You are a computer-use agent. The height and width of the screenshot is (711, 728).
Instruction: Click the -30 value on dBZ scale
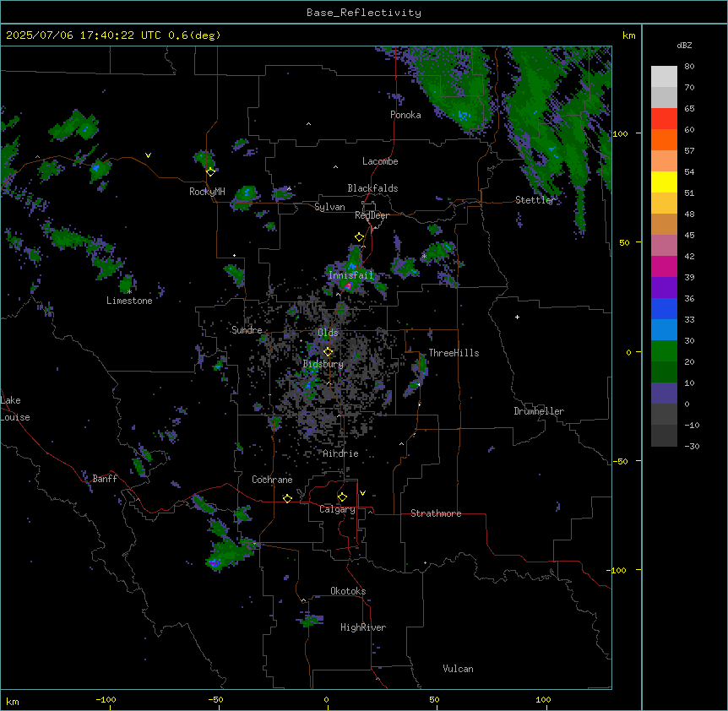[x=692, y=447]
